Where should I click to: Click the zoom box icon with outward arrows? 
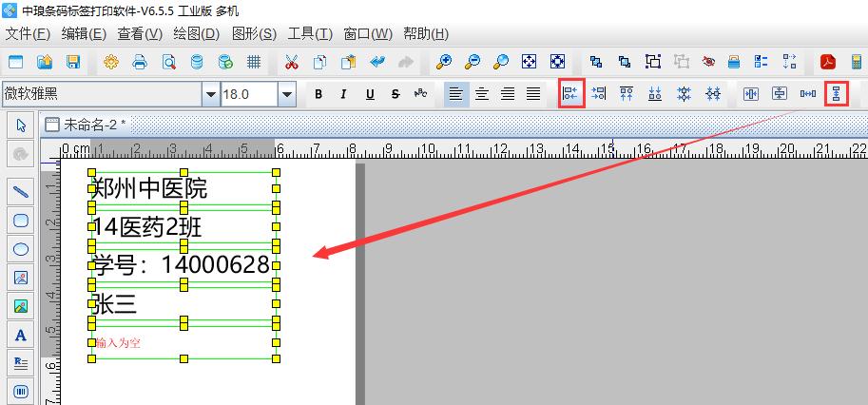[530, 62]
